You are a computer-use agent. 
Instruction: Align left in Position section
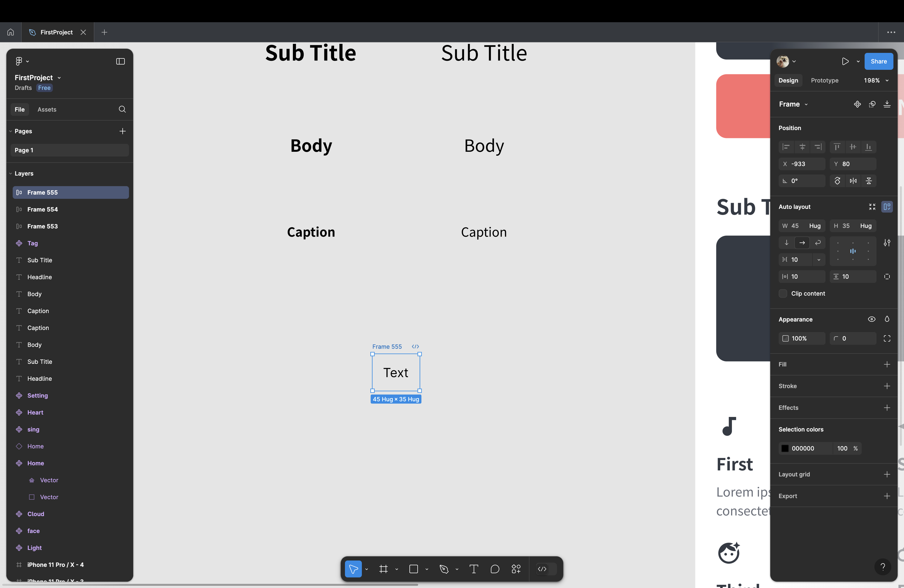786,147
